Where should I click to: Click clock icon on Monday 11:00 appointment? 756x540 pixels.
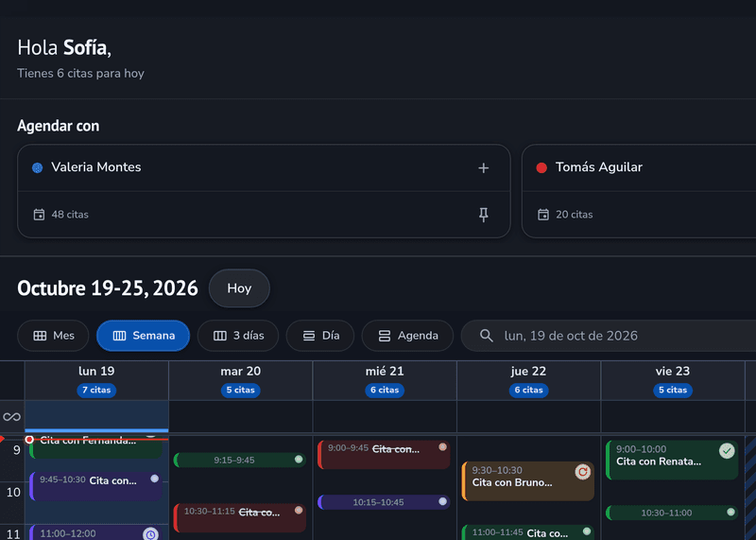coord(150,533)
